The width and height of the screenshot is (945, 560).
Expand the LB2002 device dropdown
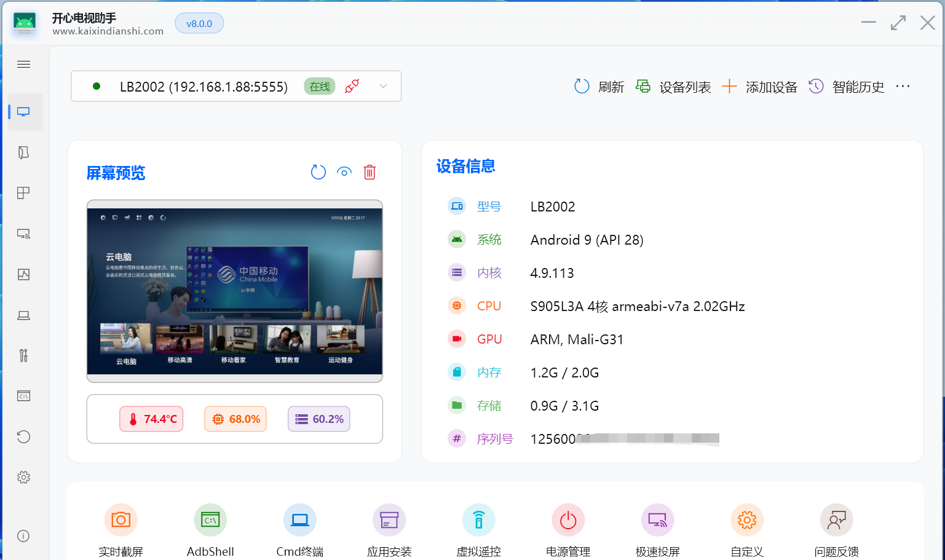[383, 86]
